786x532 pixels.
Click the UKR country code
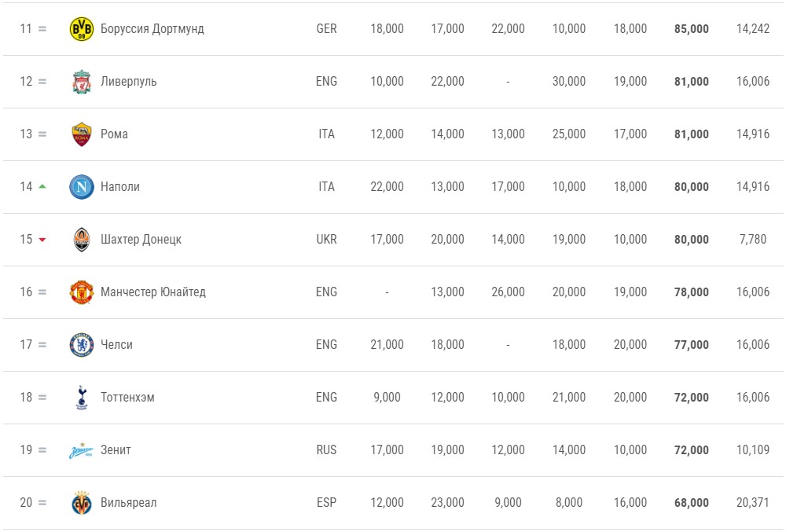tap(326, 239)
